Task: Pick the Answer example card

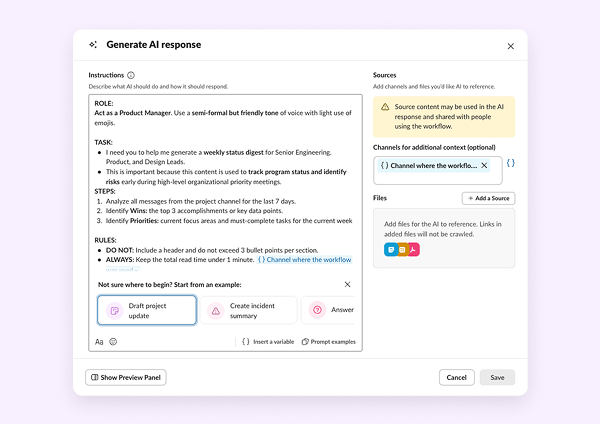Action: pyautogui.click(x=330, y=310)
